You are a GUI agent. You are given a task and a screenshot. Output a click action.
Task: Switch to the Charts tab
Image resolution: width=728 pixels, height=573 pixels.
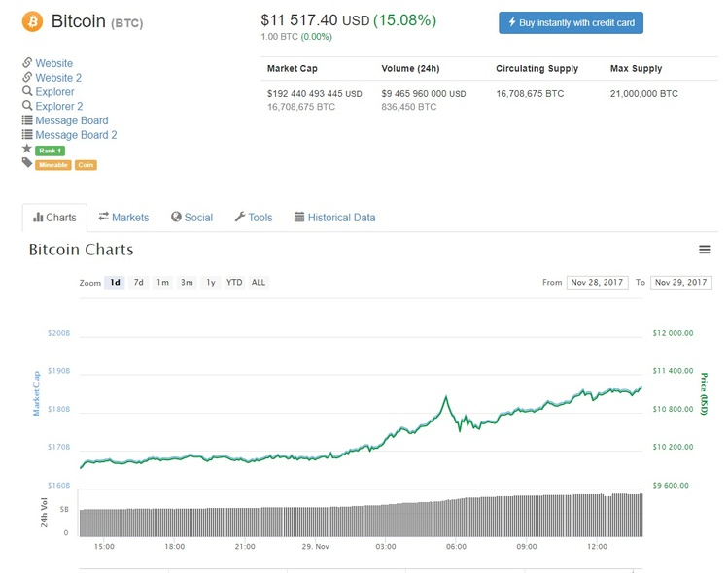tap(54, 218)
